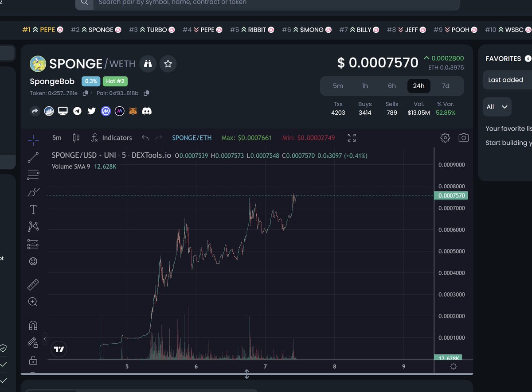This screenshot has height=392, width=532.
Task: Add SPONGE to favorites with star
Action: pos(168,64)
